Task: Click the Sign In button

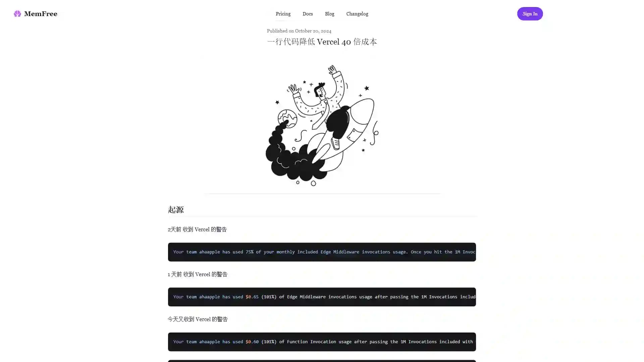Action: [529, 14]
